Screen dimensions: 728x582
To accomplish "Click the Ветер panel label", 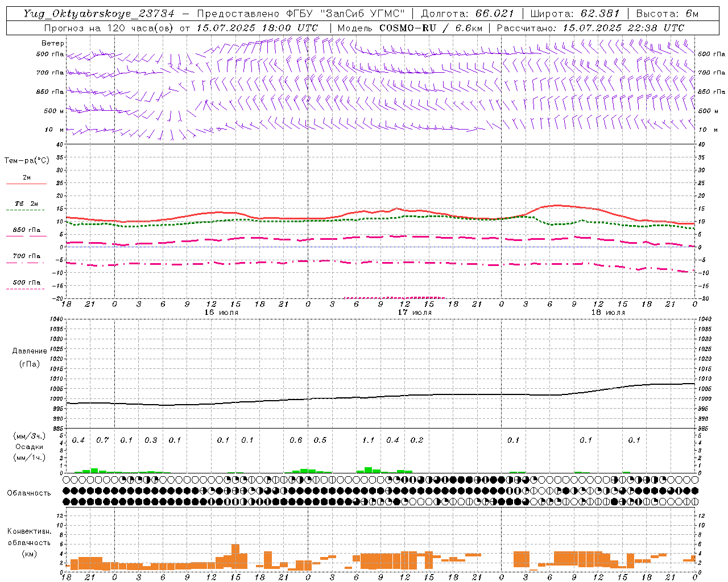I will tap(53, 43).
